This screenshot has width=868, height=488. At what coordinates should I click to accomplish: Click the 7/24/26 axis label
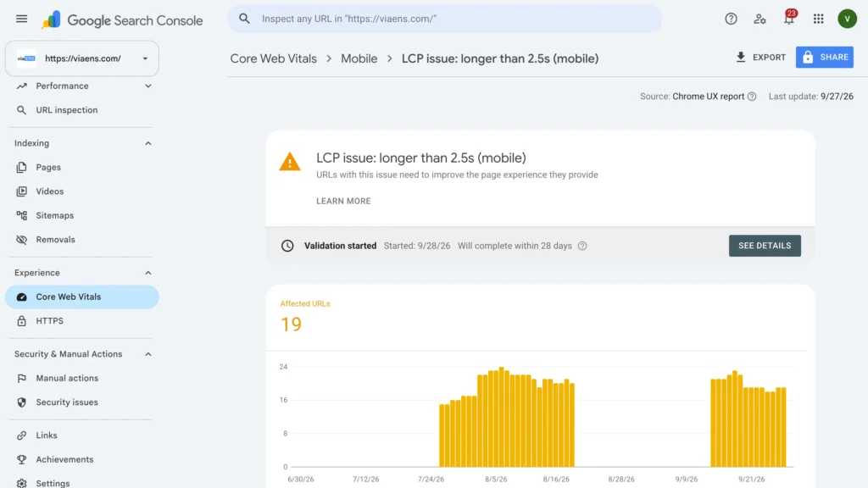pyautogui.click(x=431, y=480)
